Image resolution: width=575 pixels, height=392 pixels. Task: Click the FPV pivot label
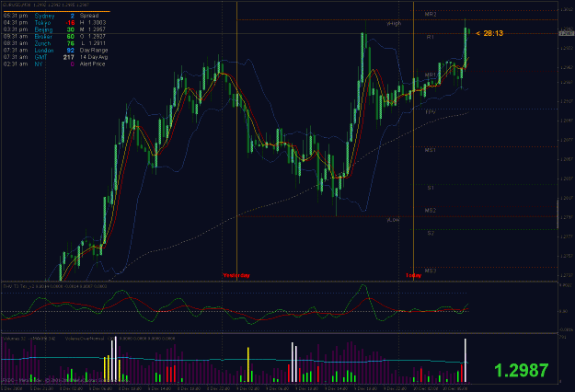click(431, 112)
